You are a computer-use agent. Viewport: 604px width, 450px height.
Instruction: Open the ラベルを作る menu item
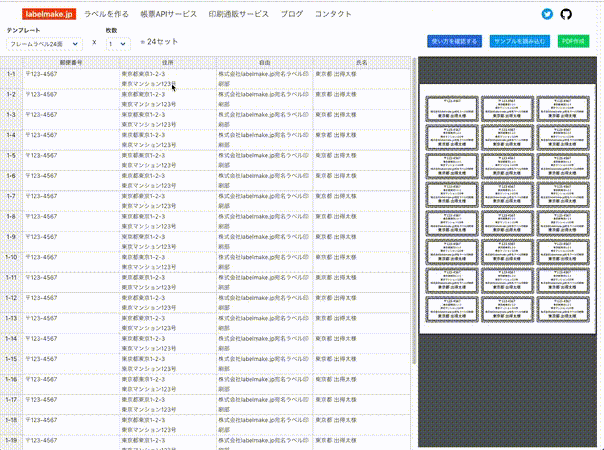coord(106,14)
